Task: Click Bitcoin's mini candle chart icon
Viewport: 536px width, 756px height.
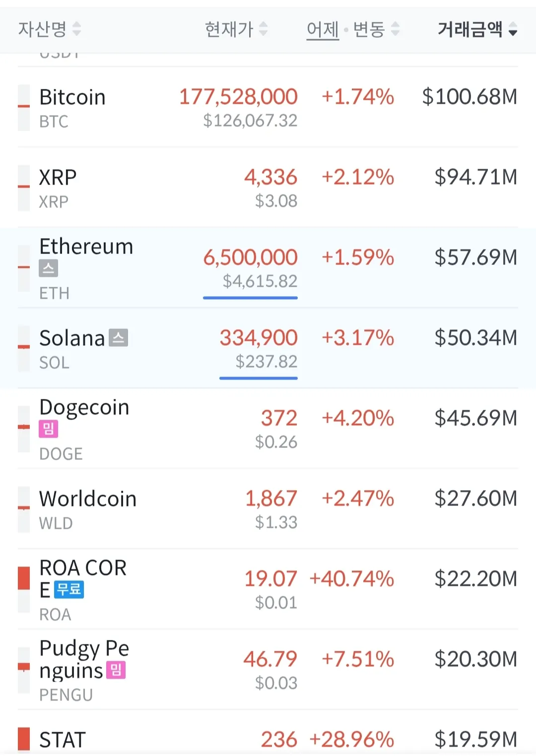Action: tap(24, 108)
